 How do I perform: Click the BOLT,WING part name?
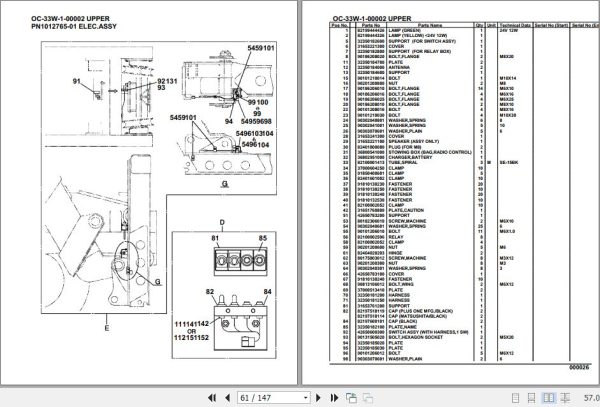pos(401,285)
